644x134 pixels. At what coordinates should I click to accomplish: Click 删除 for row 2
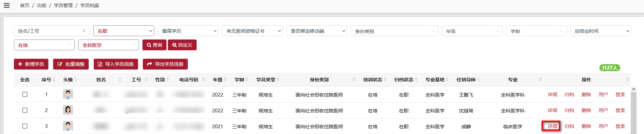[x=586, y=110]
